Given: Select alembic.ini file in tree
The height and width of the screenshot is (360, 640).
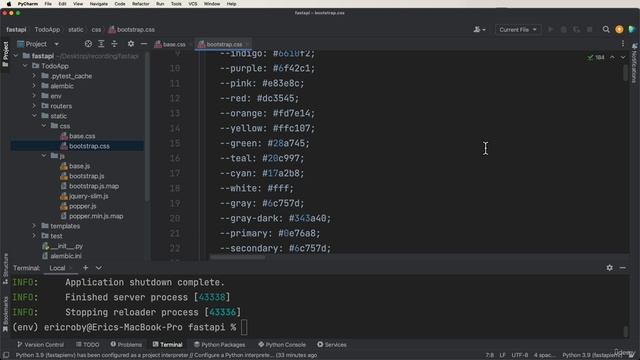Looking at the screenshot, I should tap(66, 256).
